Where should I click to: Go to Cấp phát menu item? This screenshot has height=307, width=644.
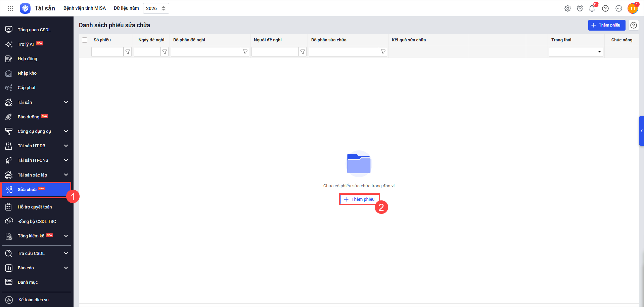(27, 88)
